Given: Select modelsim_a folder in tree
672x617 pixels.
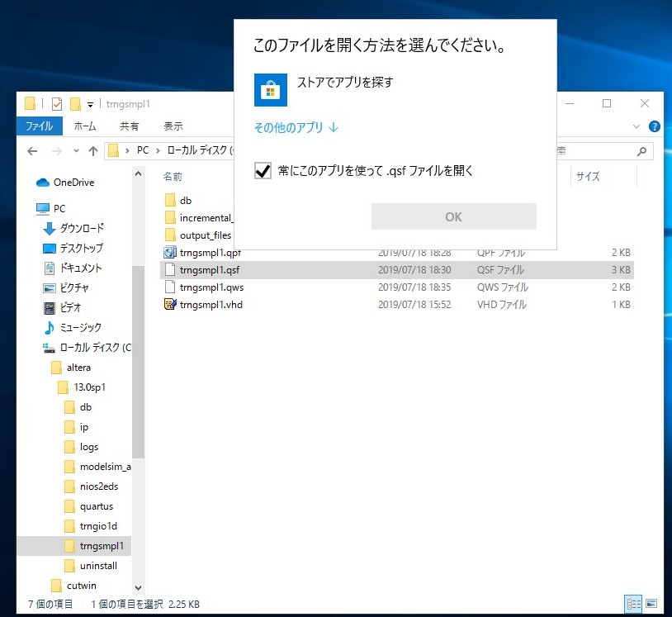Looking at the screenshot, I should (97, 467).
